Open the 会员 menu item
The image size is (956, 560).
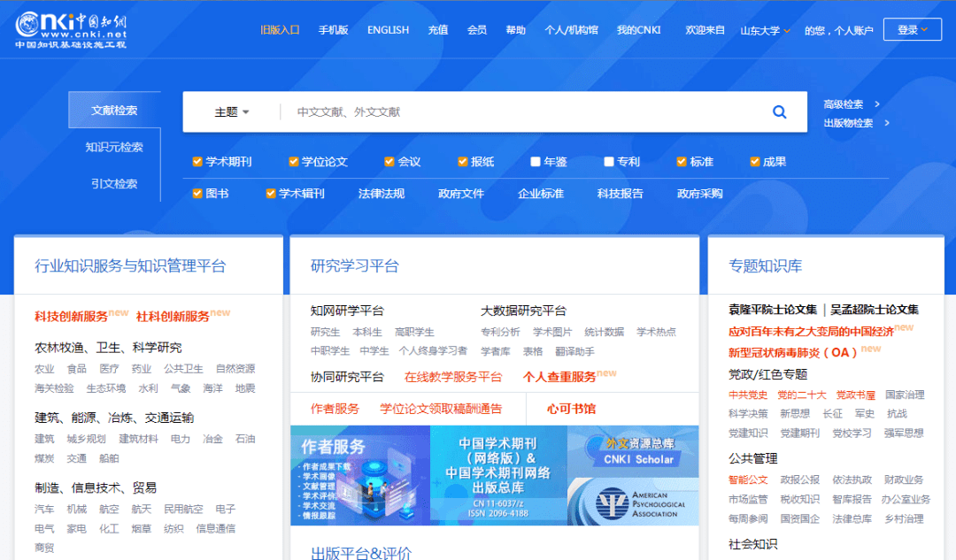477,30
